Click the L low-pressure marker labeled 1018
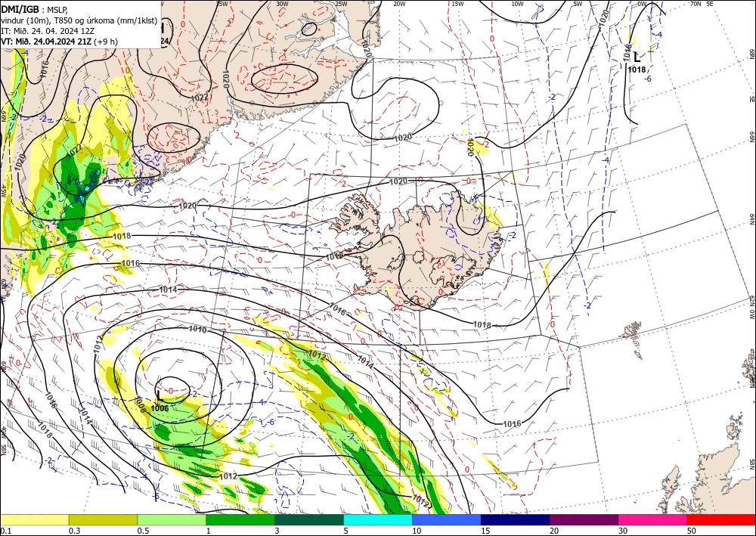The width and height of the screenshot is (756, 536). pyautogui.click(x=637, y=57)
